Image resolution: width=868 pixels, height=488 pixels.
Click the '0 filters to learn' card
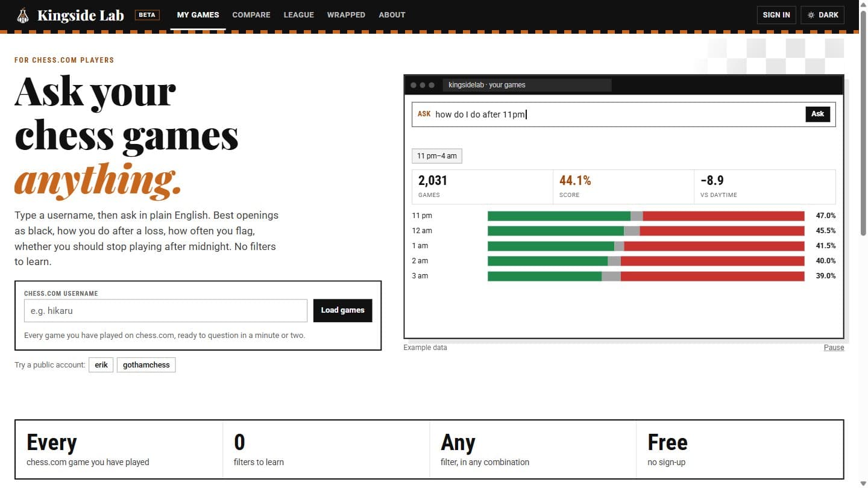coord(326,450)
